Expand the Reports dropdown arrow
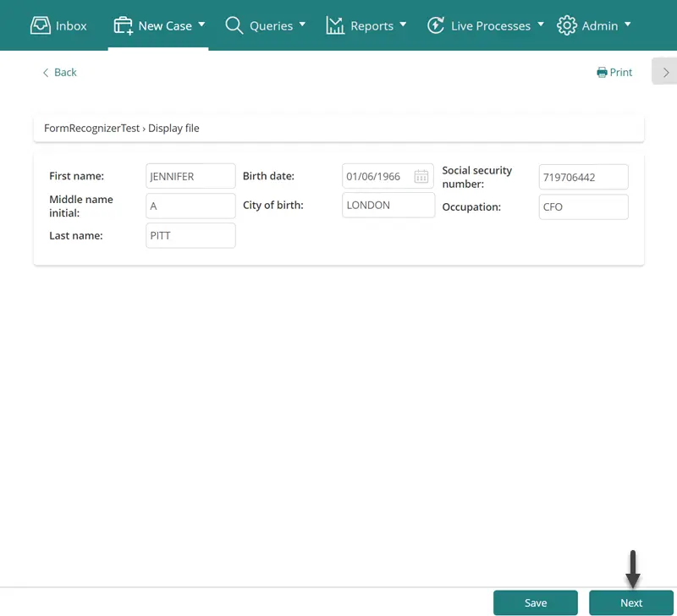 click(x=403, y=25)
